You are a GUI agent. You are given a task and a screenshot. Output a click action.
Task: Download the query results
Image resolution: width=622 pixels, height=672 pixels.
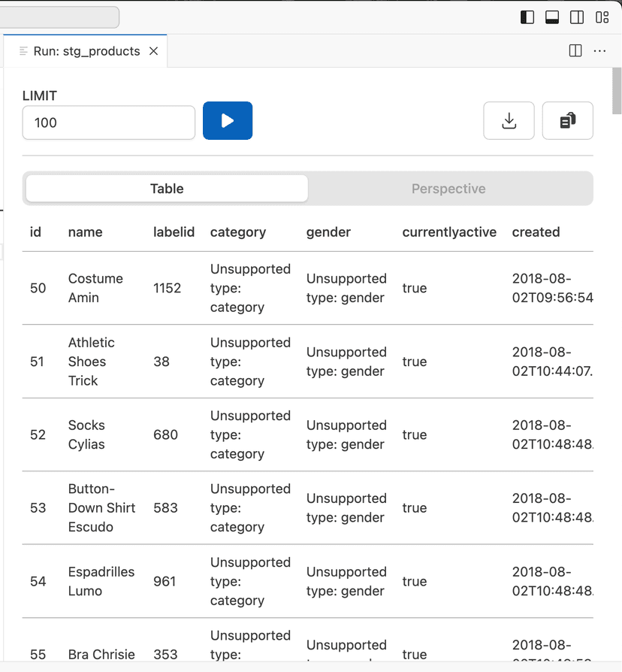(x=509, y=120)
